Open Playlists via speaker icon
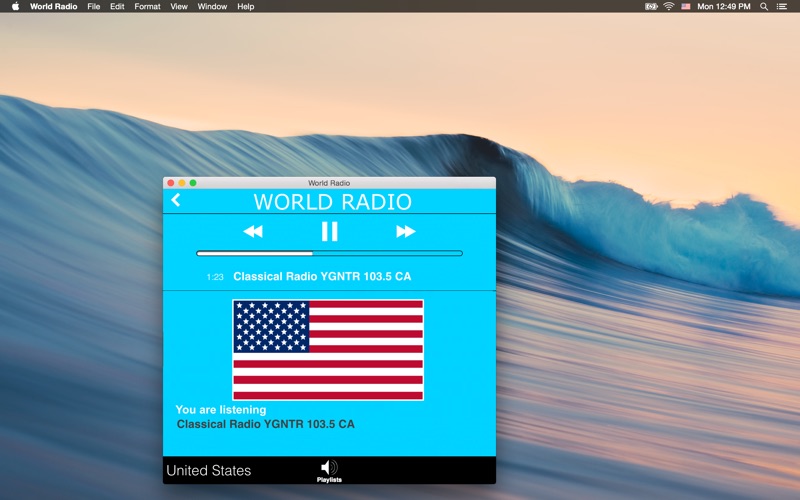Viewport: 800px width, 500px height. (x=329, y=470)
